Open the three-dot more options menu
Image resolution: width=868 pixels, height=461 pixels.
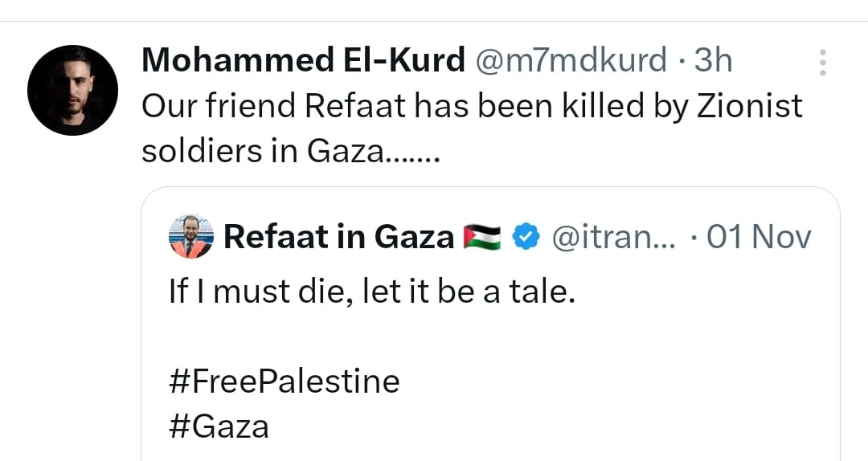point(822,62)
